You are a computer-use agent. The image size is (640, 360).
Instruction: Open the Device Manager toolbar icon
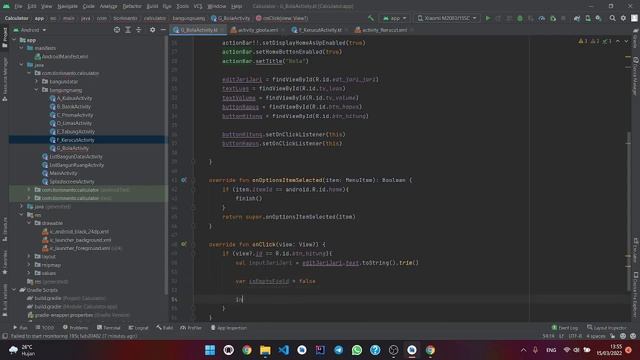click(588, 18)
